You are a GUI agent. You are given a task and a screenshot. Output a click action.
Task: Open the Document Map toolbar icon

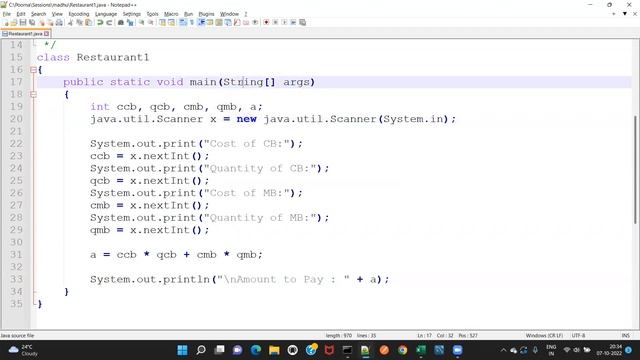tap(219, 22)
